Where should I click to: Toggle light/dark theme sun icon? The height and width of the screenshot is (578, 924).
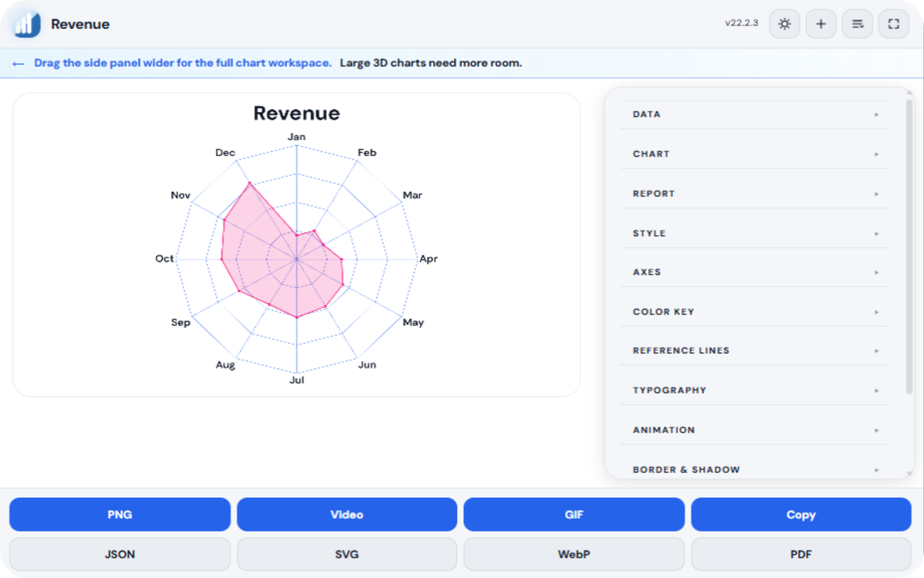click(785, 24)
